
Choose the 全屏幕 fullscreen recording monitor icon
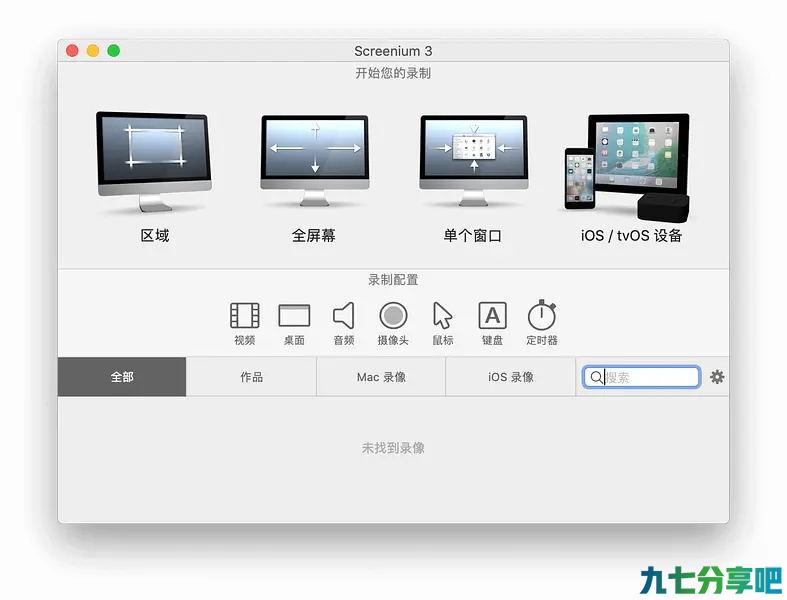pyautogui.click(x=315, y=161)
